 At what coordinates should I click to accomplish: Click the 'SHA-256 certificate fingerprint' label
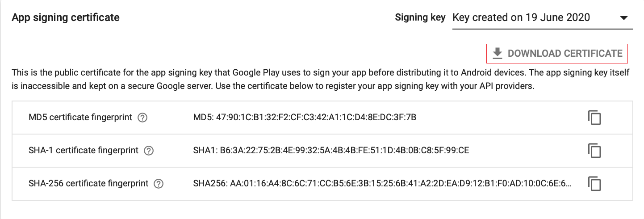pyautogui.click(x=88, y=184)
